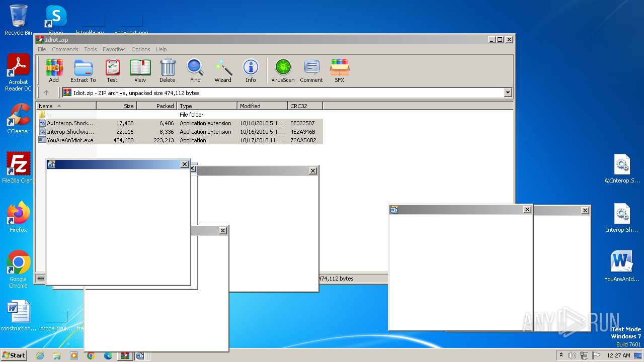Close the popup with bottom at taskbar
The width and height of the screenshot is (644, 362).
pyautogui.click(x=223, y=230)
